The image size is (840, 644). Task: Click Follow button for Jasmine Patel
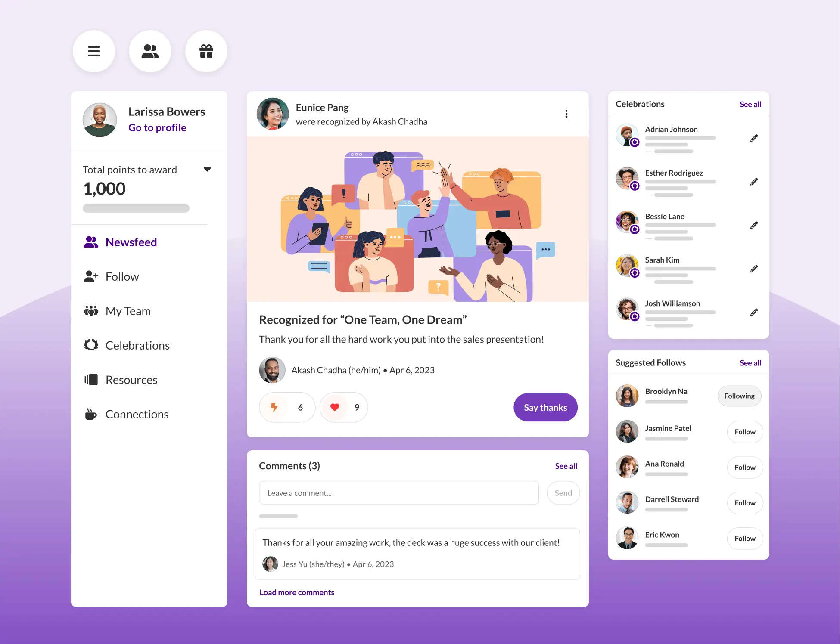(x=744, y=432)
